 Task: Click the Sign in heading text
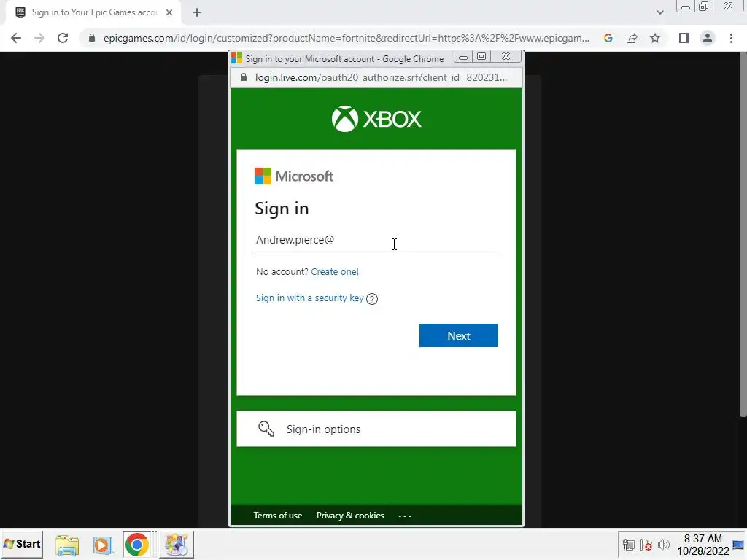(x=282, y=209)
